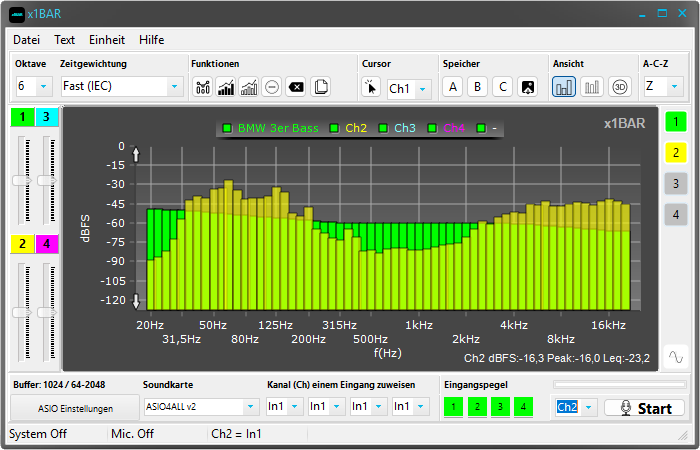Click the channel 3 level slider handle
This screenshot has height=450, width=700.
pyautogui.click(x=47, y=180)
